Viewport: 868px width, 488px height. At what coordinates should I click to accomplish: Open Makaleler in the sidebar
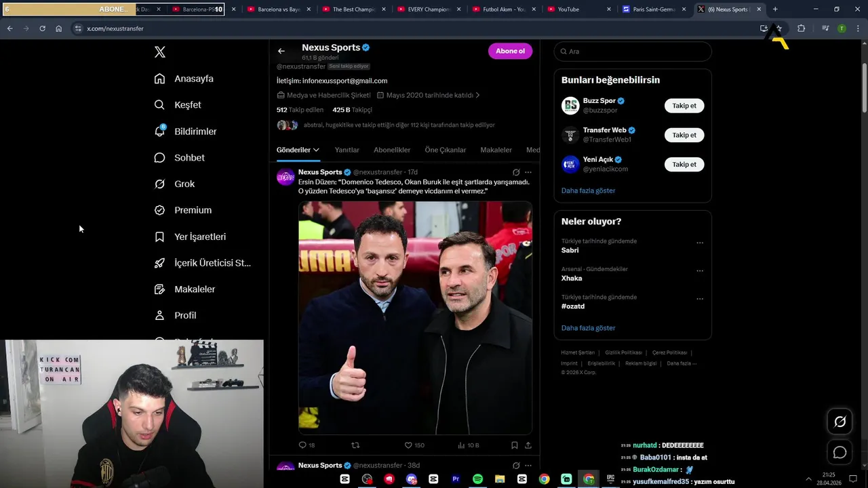tap(184, 289)
